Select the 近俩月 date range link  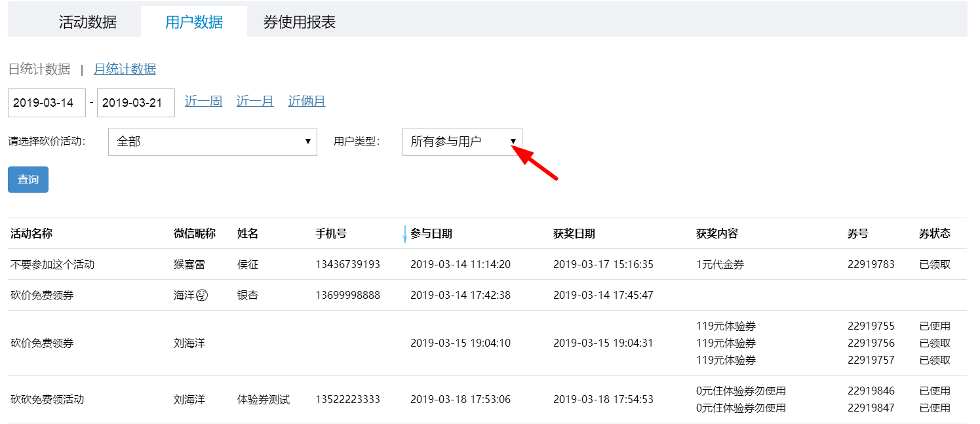[x=306, y=101]
